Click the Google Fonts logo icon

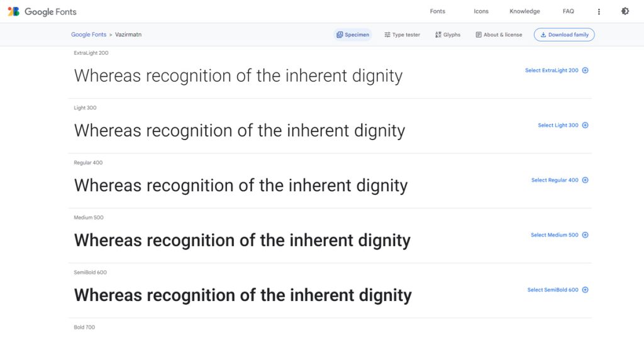[x=14, y=11]
